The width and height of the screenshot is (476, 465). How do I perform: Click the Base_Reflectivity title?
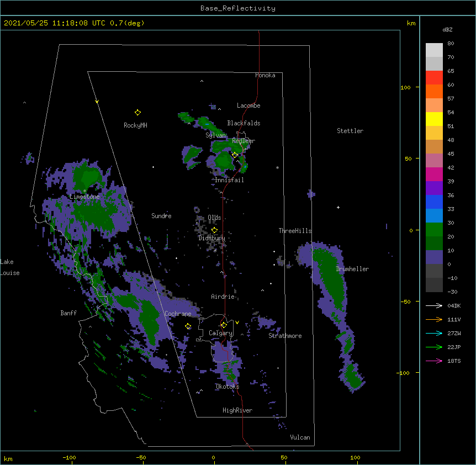point(238,8)
